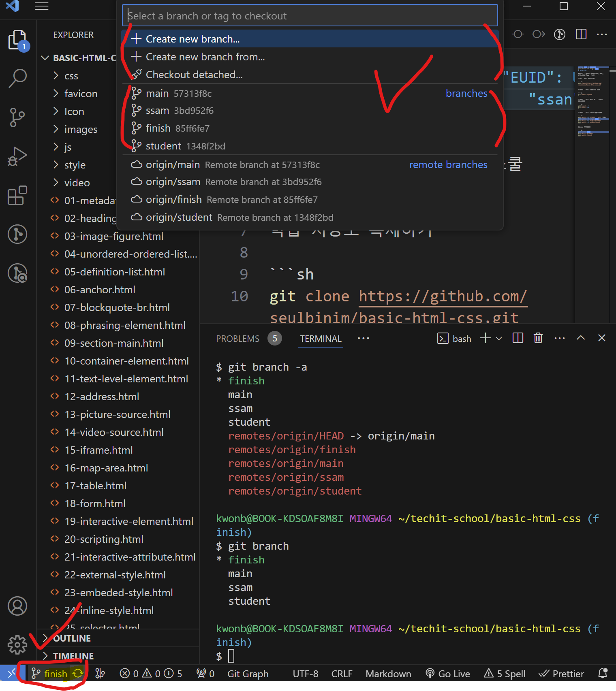Open the Manage gear icon
616x691 pixels.
click(17, 645)
